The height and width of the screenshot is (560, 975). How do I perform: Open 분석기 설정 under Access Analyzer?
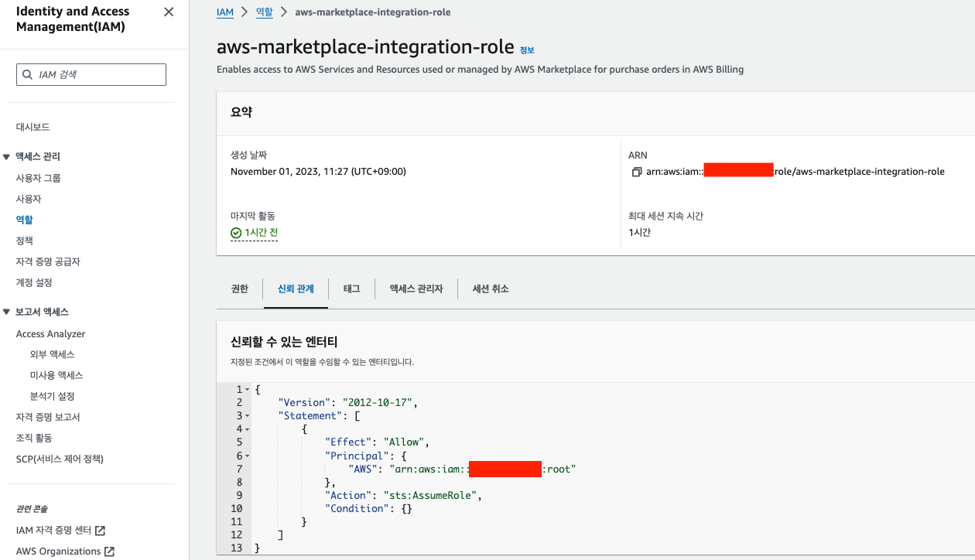[53, 396]
